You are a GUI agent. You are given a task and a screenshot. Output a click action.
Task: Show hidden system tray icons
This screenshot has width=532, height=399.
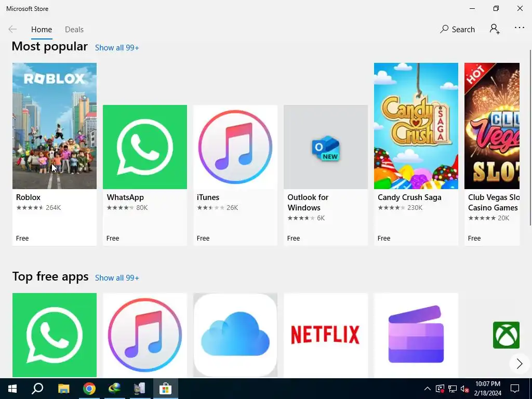point(428,389)
